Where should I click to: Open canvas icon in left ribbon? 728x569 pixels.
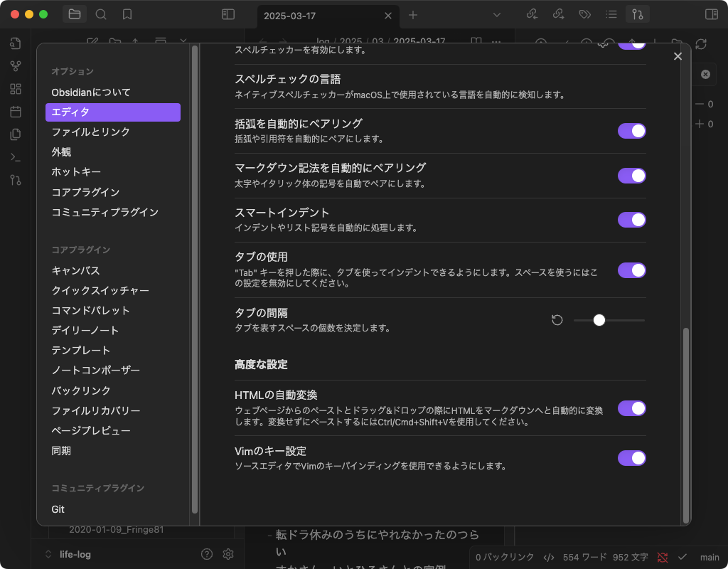point(16,89)
